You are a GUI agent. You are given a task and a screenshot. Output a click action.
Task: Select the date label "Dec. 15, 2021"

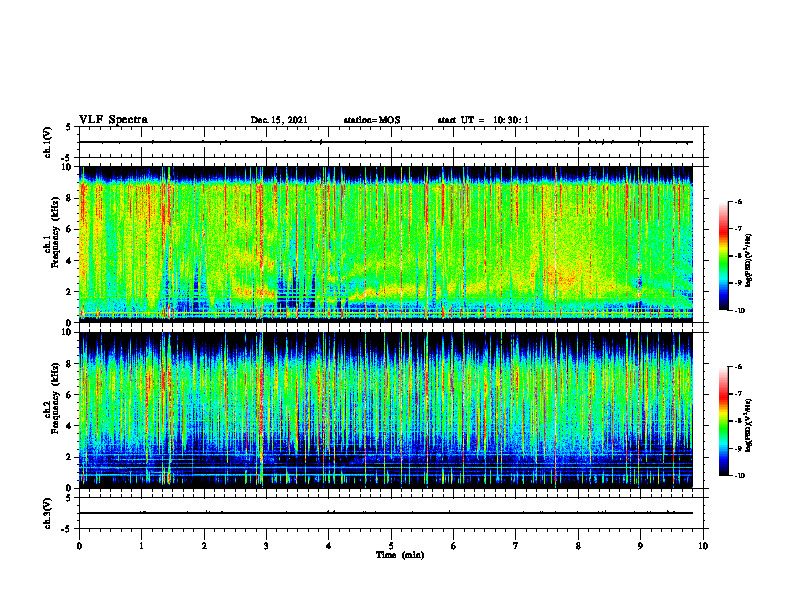pos(279,120)
